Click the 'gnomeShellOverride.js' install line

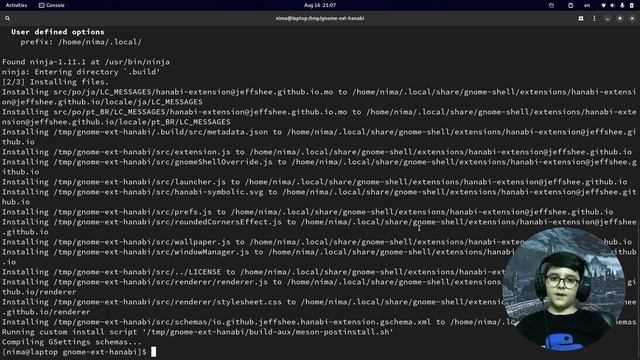tap(319, 167)
